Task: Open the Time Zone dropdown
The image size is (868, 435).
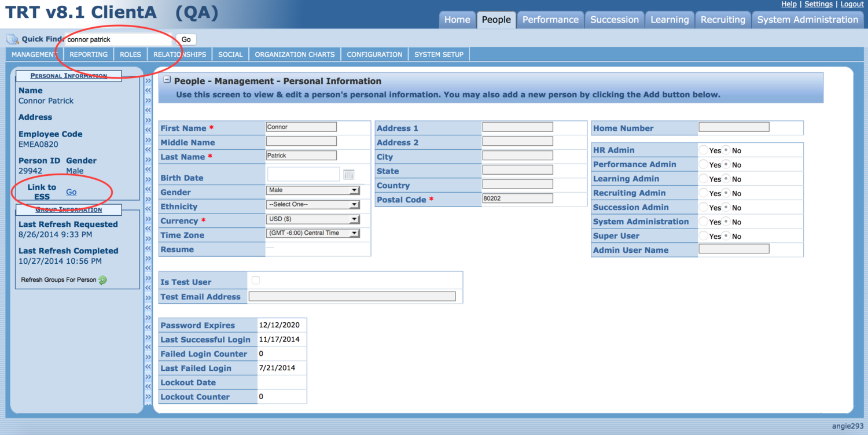Action: tap(313, 233)
